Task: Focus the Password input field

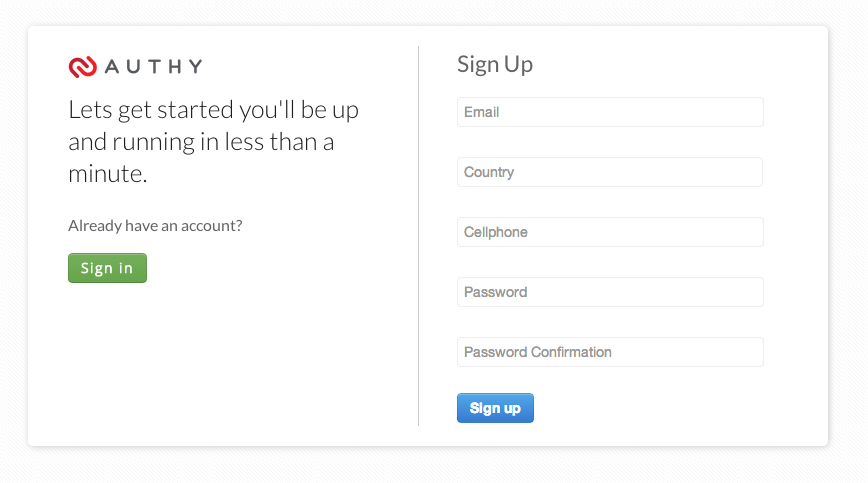Action: click(610, 292)
